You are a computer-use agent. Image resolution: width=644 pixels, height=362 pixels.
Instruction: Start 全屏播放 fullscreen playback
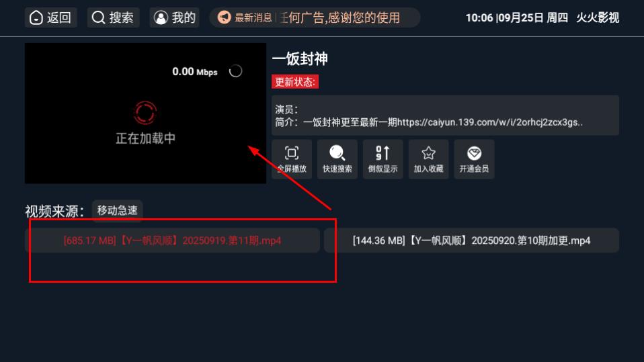(x=292, y=159)
